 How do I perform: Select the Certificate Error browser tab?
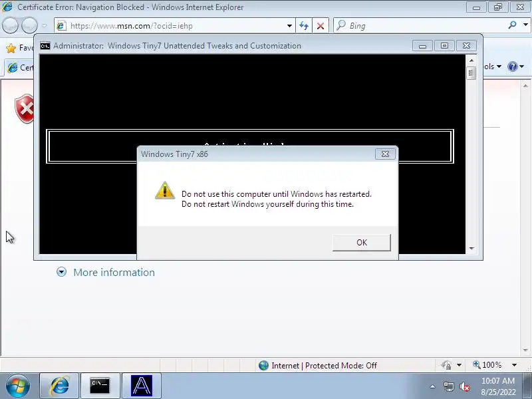click(x=19, y=68)
